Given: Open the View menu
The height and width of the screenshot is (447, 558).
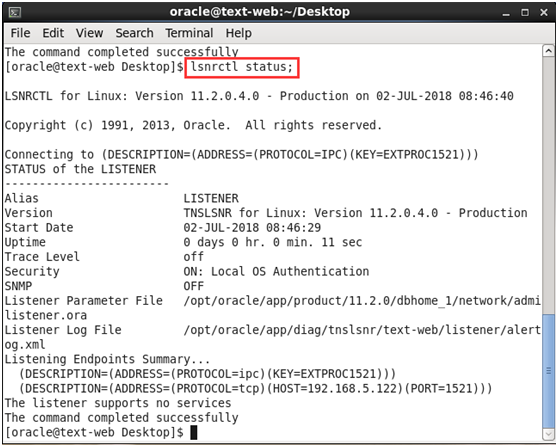Looking at the screenshot, I should 89,33.
